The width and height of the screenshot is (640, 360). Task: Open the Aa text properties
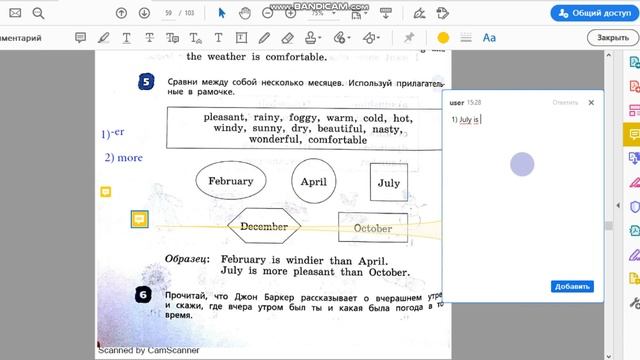(x=489, y=38)
